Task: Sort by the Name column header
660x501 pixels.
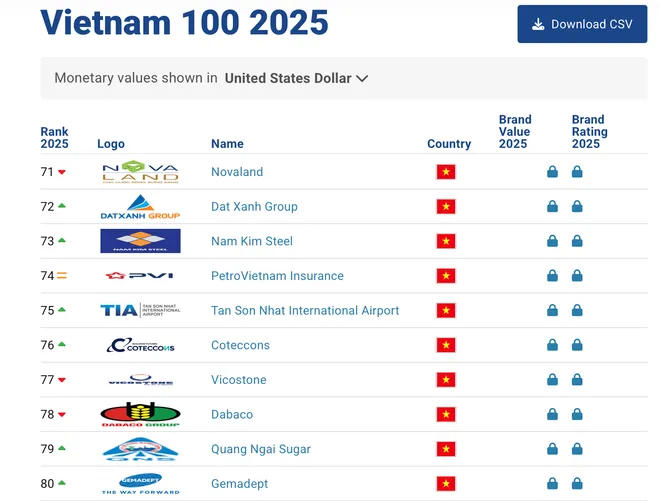Action: (227, 144)
